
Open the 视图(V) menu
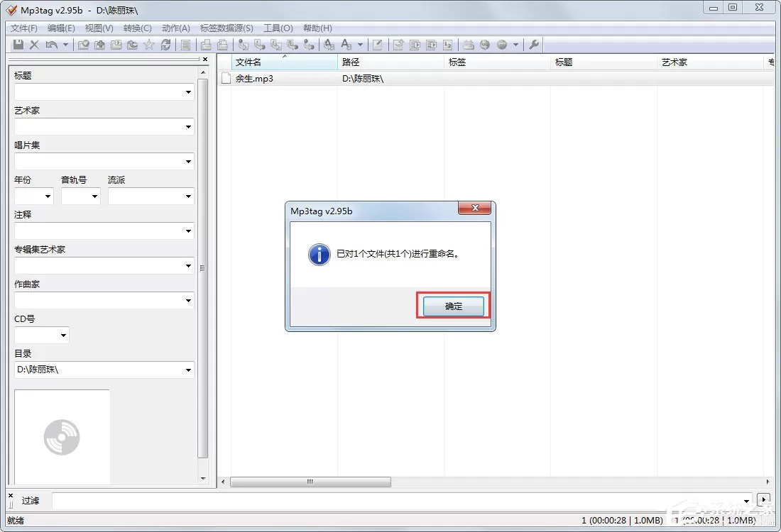tap(99, 28)
